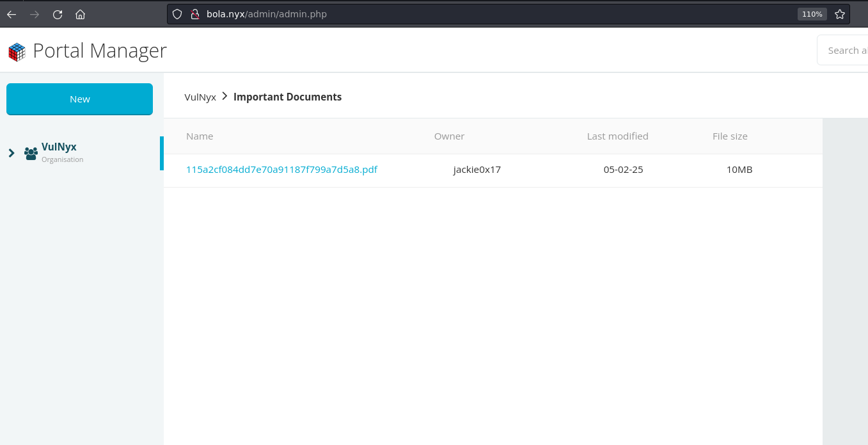Sort by the Name column header
868x445 pixels.
[200, 136]
